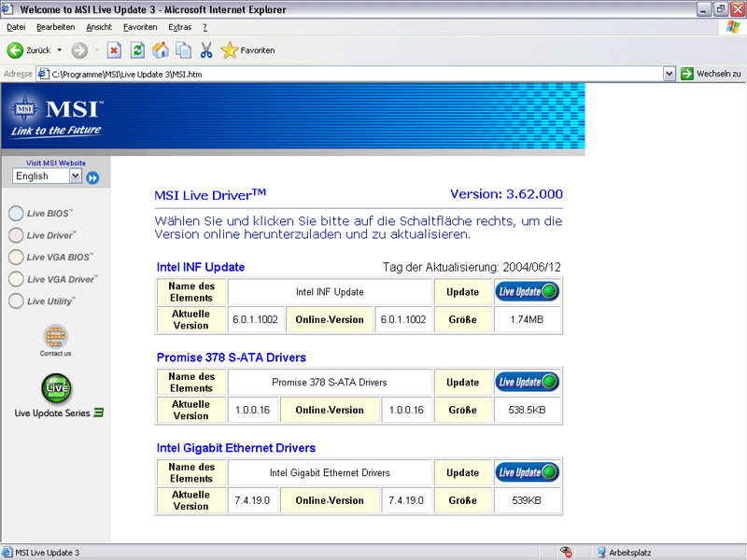Screen dimensions: 747x560
Task: Click the 538.5KB size cell
Action: (527, 410)
